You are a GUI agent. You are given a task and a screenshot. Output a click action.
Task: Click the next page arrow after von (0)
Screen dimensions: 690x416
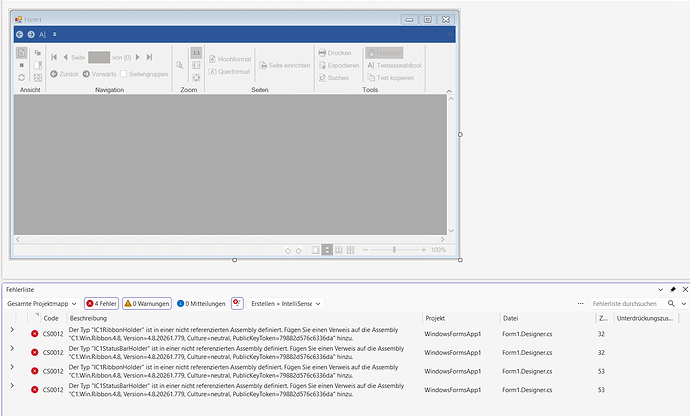[x=138, y=57]
